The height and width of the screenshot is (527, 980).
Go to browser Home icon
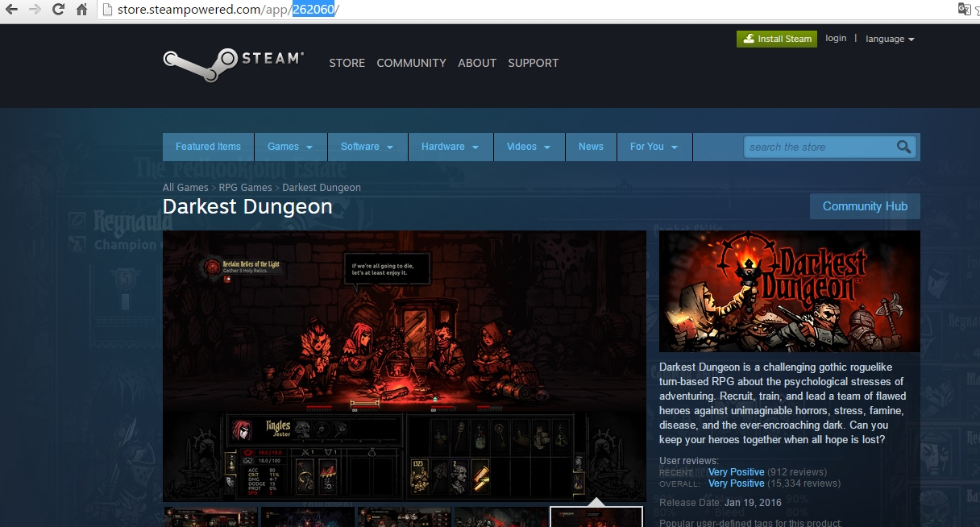[x=81, y=10]
